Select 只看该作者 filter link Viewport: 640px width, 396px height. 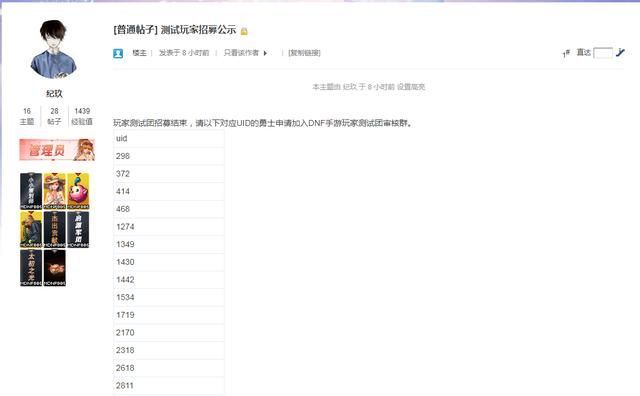pos(241,53)
